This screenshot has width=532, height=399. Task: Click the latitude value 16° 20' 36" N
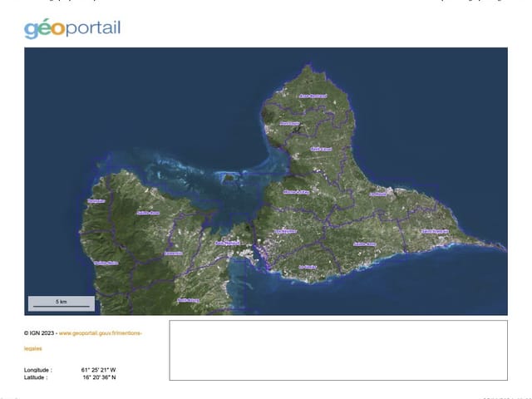[99, 377]
